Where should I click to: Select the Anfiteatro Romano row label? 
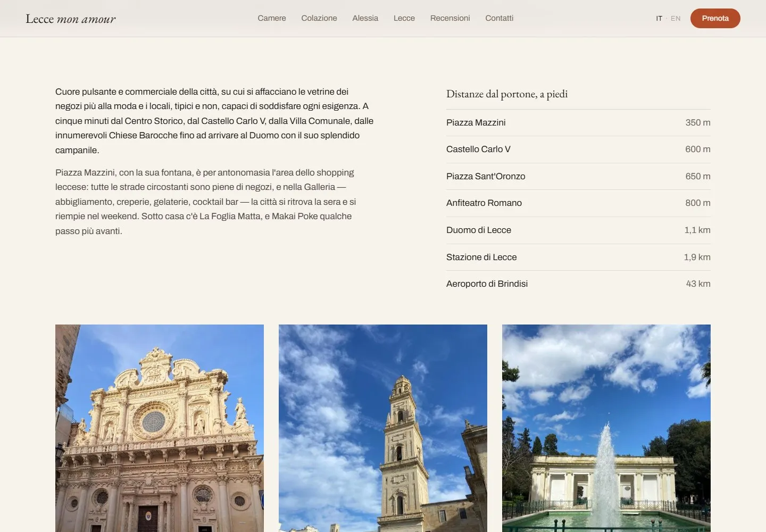pos(484,203)
